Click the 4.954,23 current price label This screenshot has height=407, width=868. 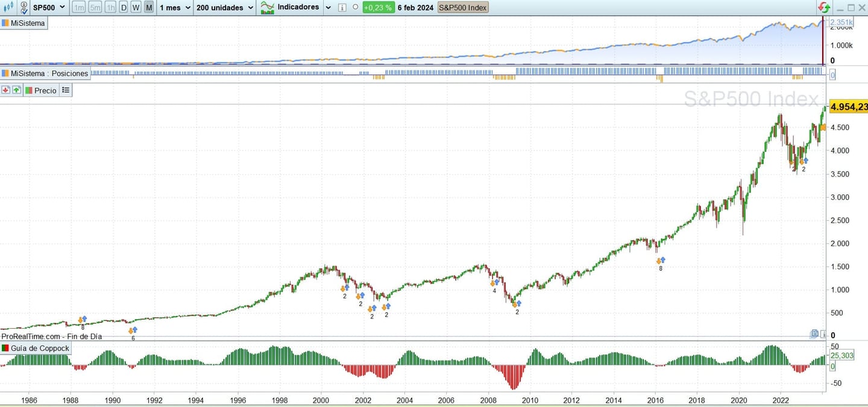point(848,107)
